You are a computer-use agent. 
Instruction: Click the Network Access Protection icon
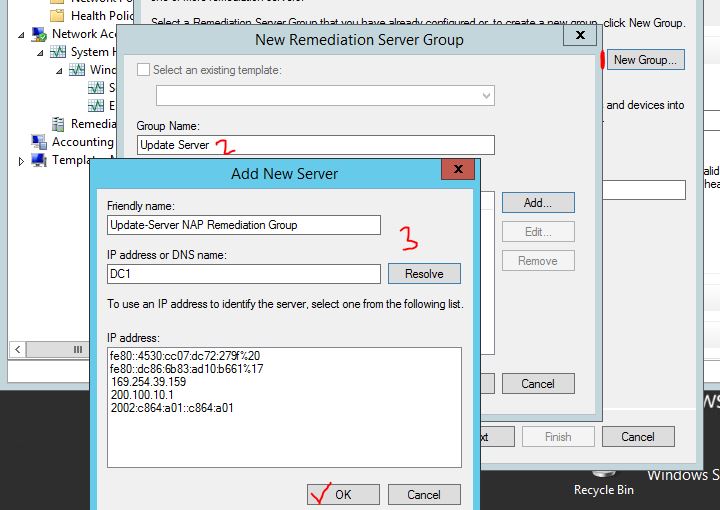(39, 34)
